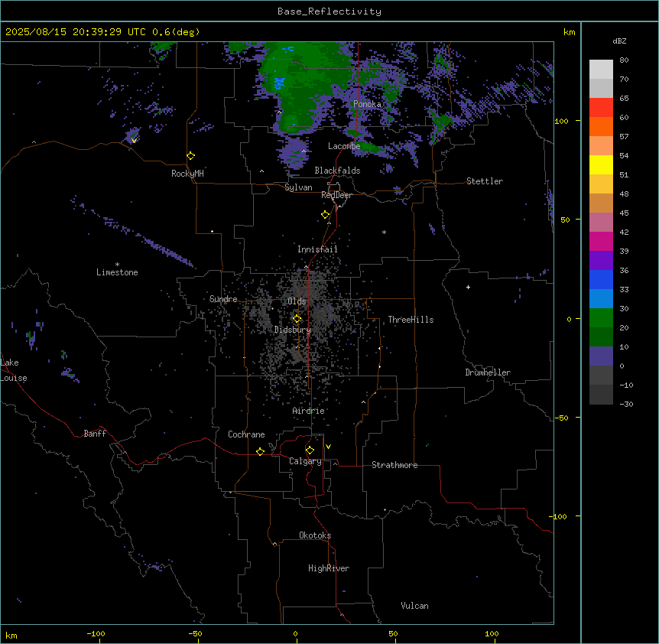Click the yellow v marker east of Calgary
Screen dimensions: 659x644
click(328, 447)
